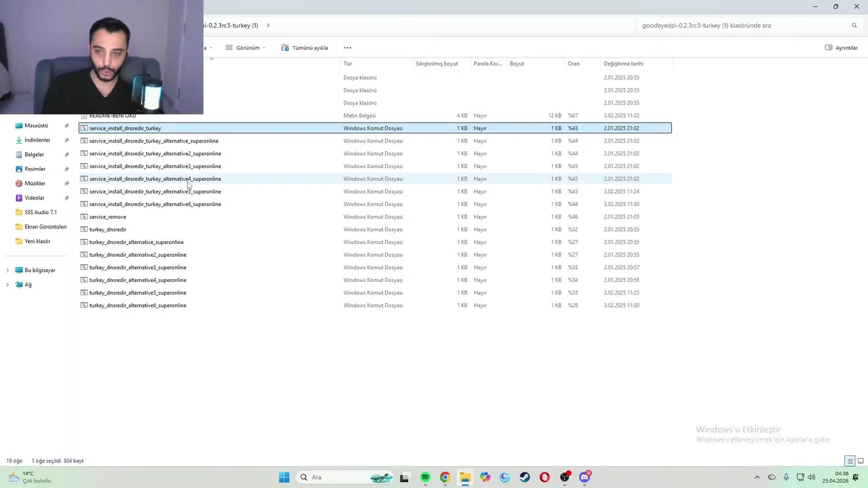
Task: Open the Opera browser taskbar icon
Action: coord(545,477)
